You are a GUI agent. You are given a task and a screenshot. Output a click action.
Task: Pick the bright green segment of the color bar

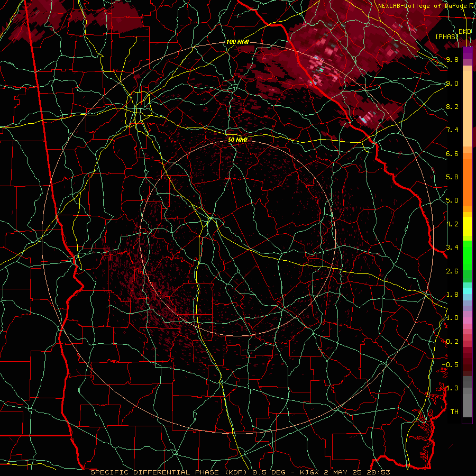[467, 255]
